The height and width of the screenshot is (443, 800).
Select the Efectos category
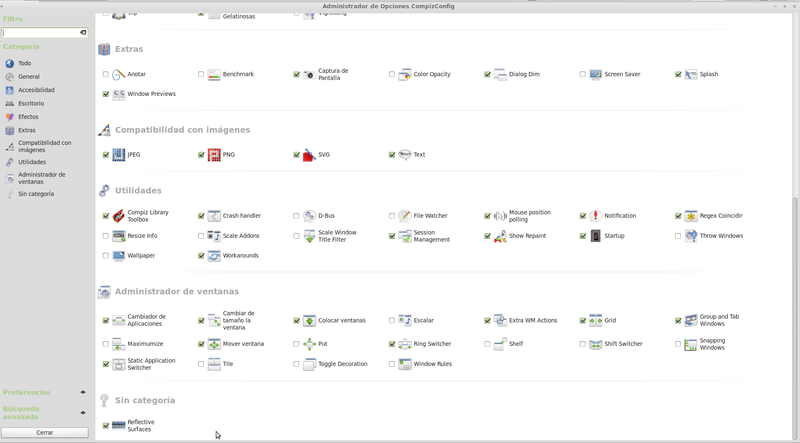28,117
